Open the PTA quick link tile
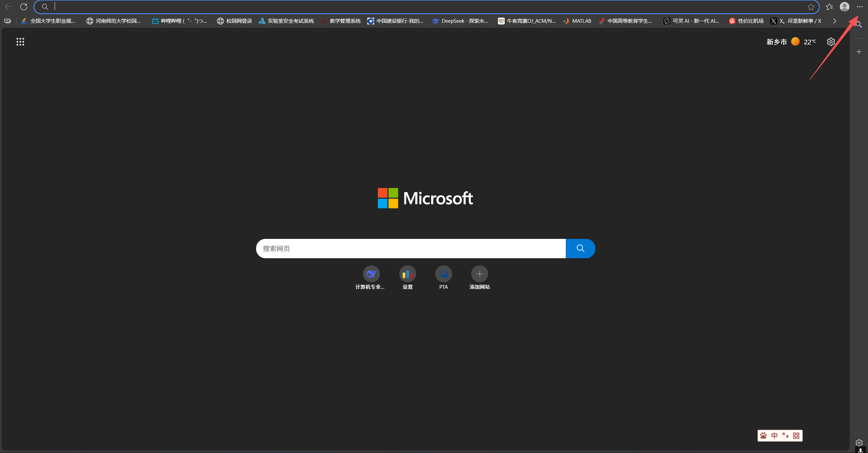 click(443, 274)
